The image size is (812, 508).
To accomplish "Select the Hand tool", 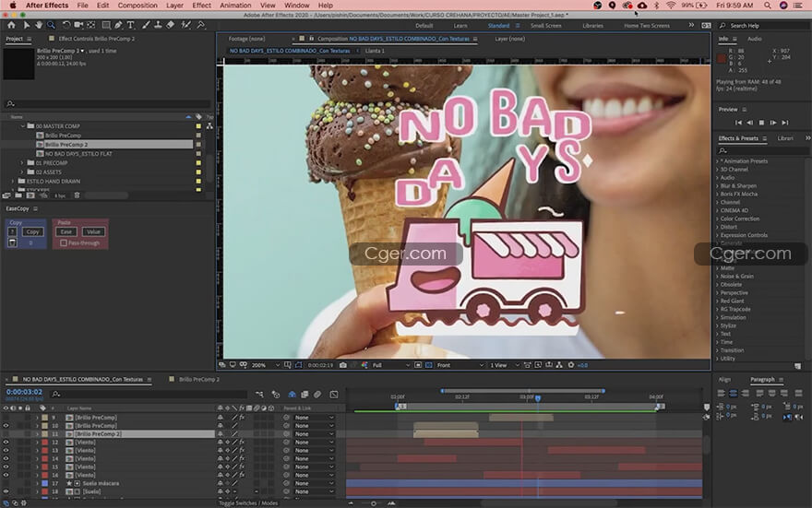I will pos(39,25).
